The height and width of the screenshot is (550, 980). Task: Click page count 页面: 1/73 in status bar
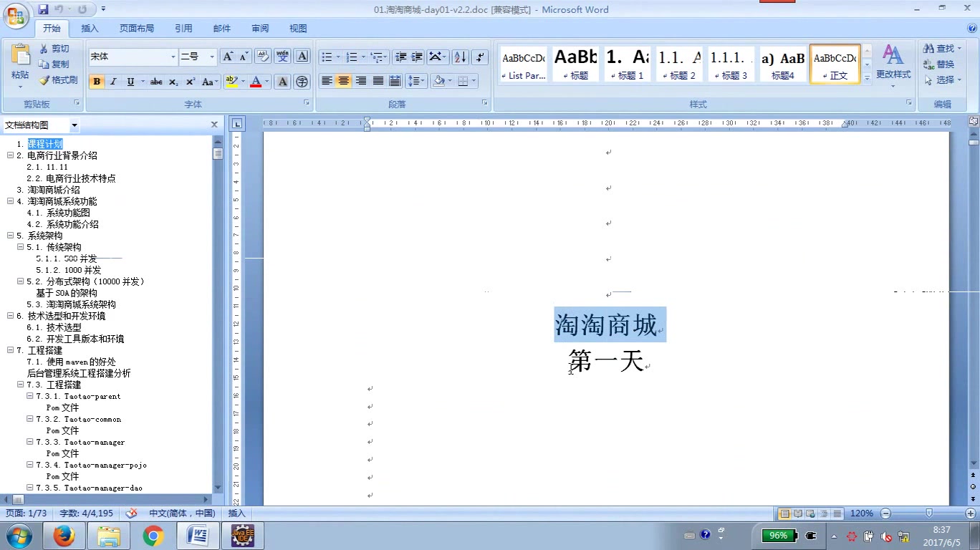tap(27, 513)
